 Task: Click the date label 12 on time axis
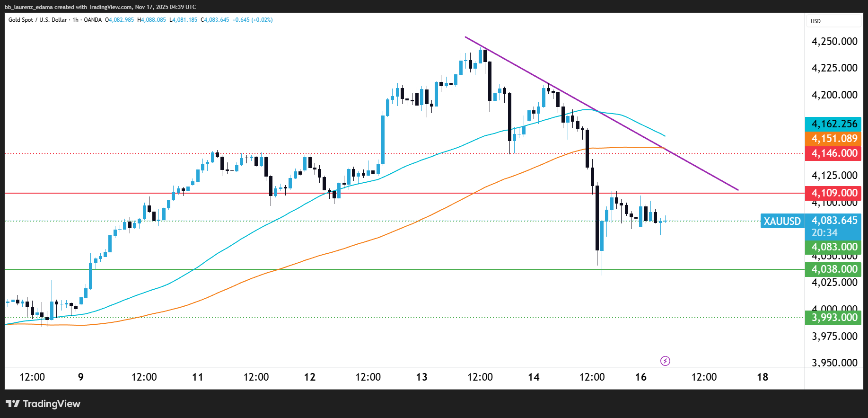tap(310, 377)
